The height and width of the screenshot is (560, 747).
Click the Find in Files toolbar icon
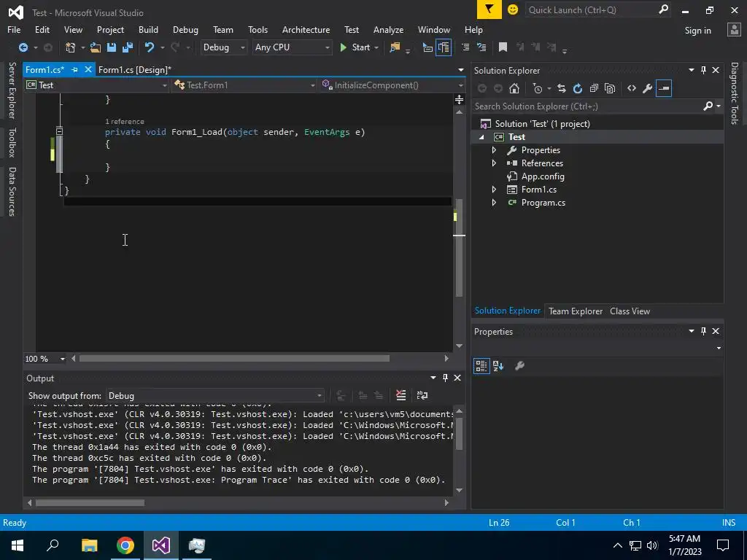(x=395, y=47)
